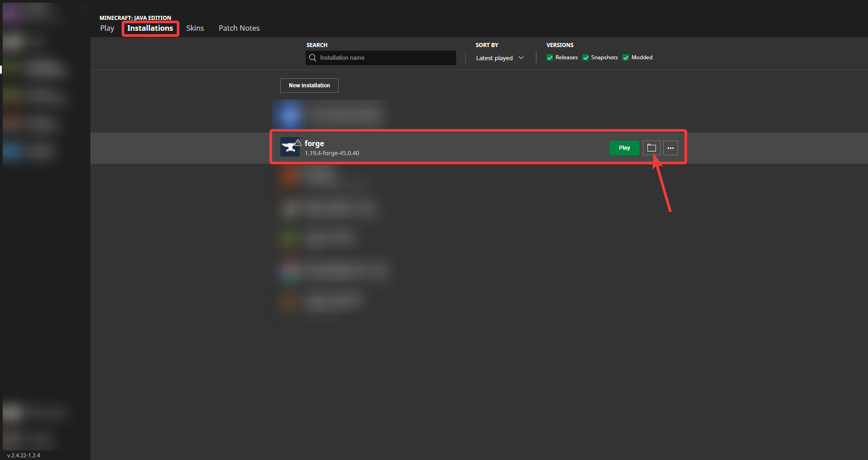Image resolution: width=868 pixels, height=460 pixels.
Task: Go to the Play tab
Action: tap(107, 28)
